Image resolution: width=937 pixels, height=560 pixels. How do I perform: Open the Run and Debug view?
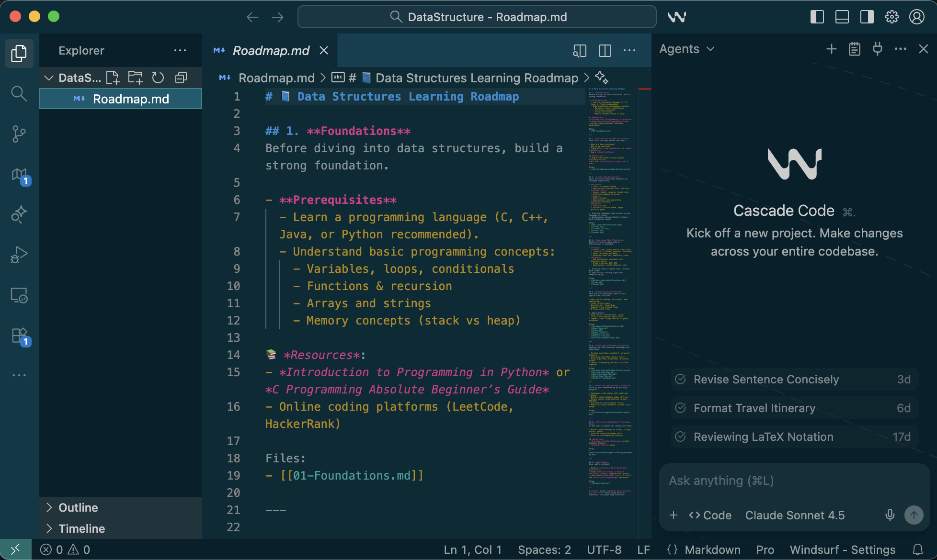coord(19,254)
